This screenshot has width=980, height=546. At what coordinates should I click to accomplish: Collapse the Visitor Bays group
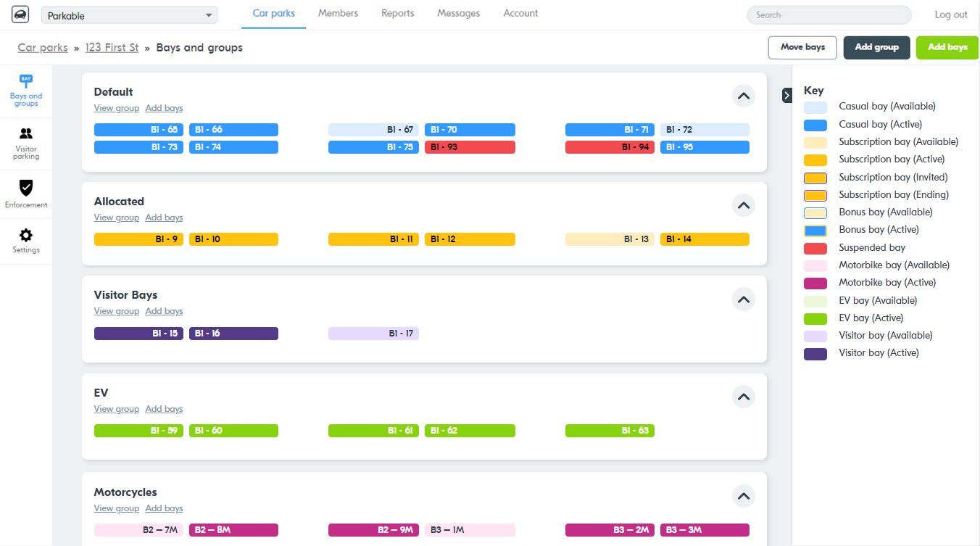743,299
